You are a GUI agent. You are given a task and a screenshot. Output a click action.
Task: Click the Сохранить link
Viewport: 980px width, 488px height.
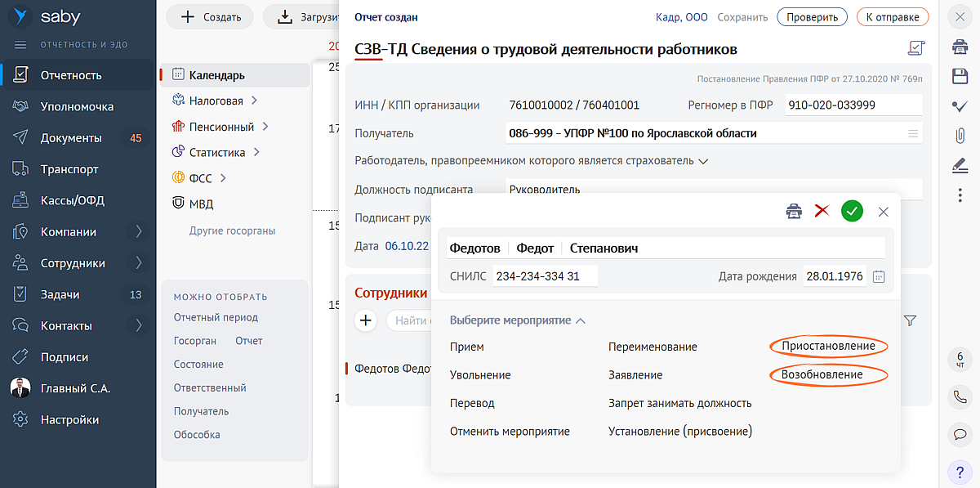click(742, 17)
